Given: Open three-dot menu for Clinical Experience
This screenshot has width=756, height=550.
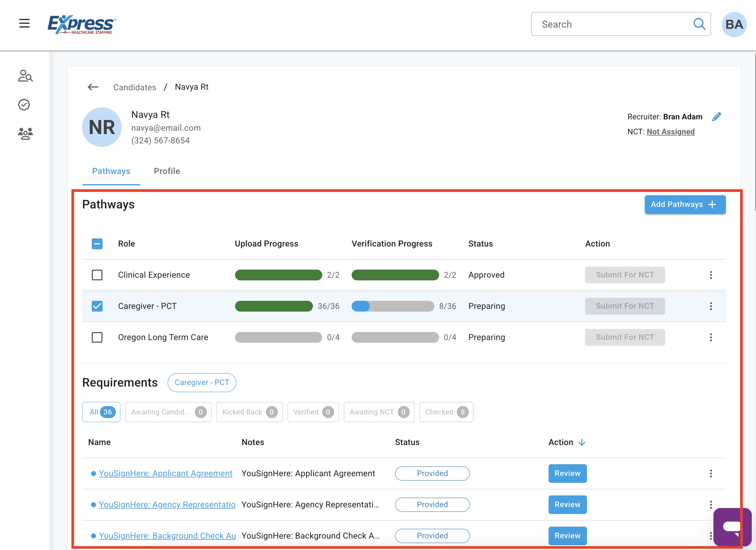Looking at the screenshot, I should point(711,275).
